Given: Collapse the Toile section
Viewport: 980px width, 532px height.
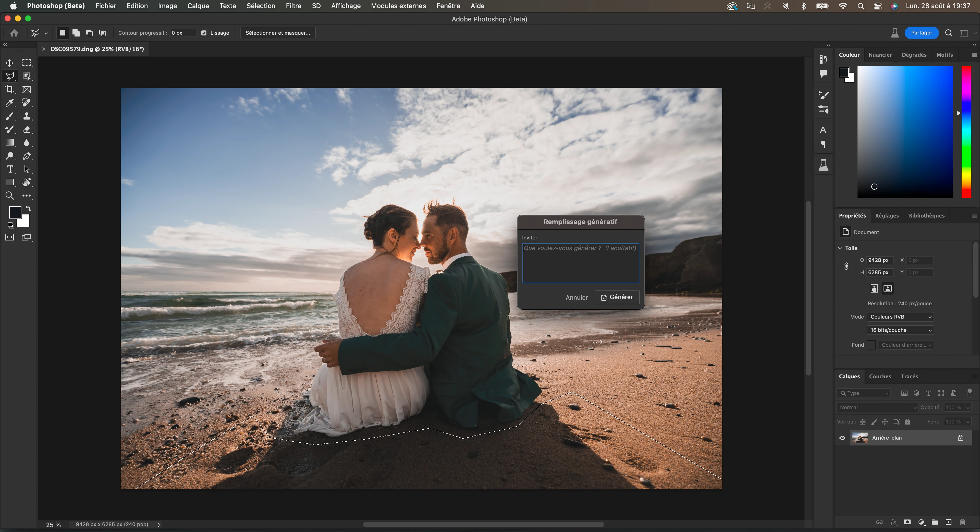Looking at the screenshot, I should (x=840, y=248).
